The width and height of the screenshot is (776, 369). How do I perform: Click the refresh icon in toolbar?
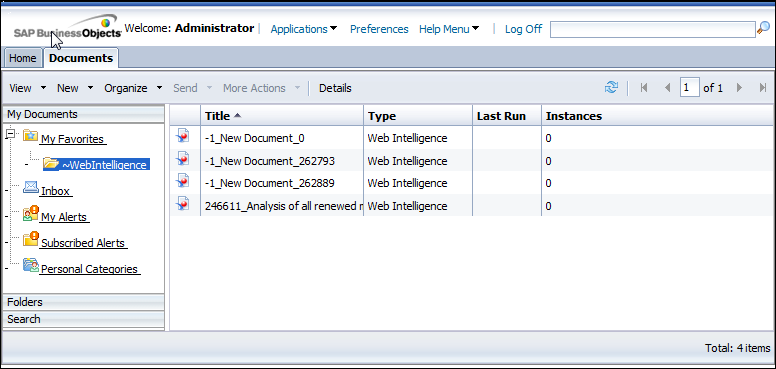pos(611,88)
